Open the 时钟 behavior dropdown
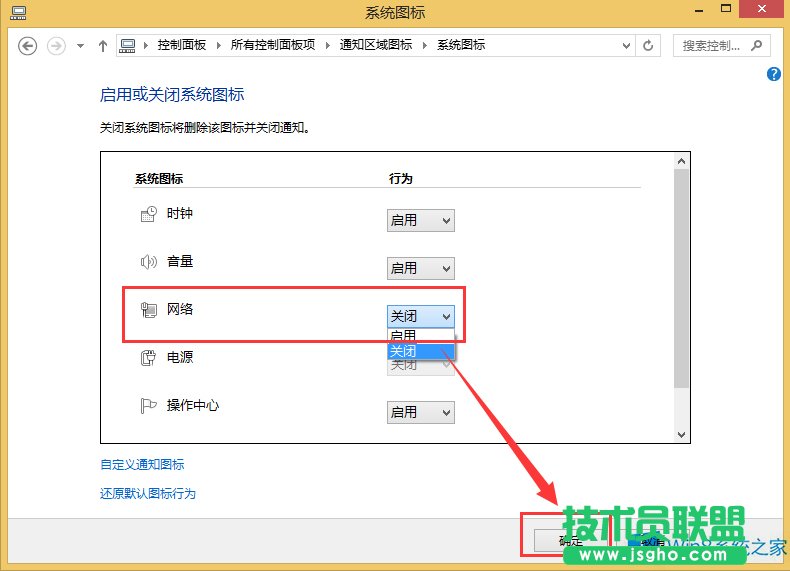 pyautogui.click(x=421, y=221)
